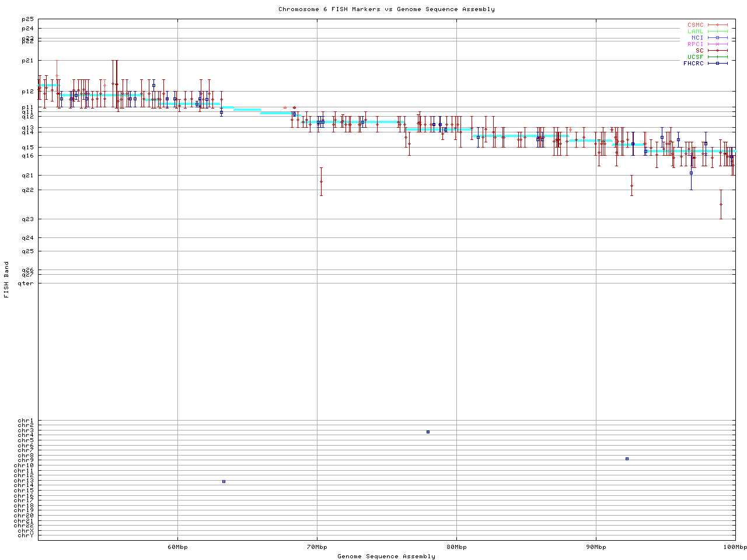Click the FHCRC dark blue legend marker
This screenshot has width=747, height=560.
point(717,63)
